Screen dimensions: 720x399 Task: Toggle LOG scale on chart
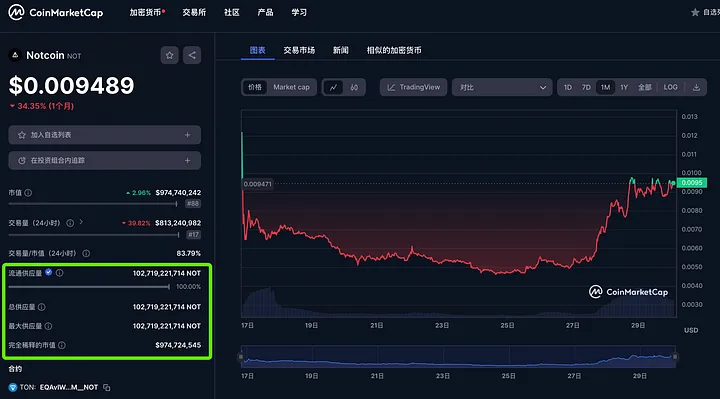[x=670, y=87]
